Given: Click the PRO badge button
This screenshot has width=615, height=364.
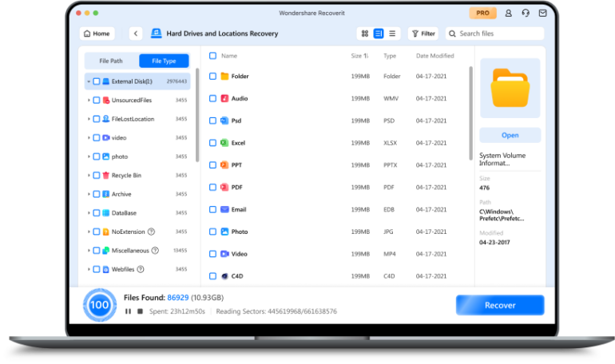Looking at the screenshot, I should [x=483, y=13].
